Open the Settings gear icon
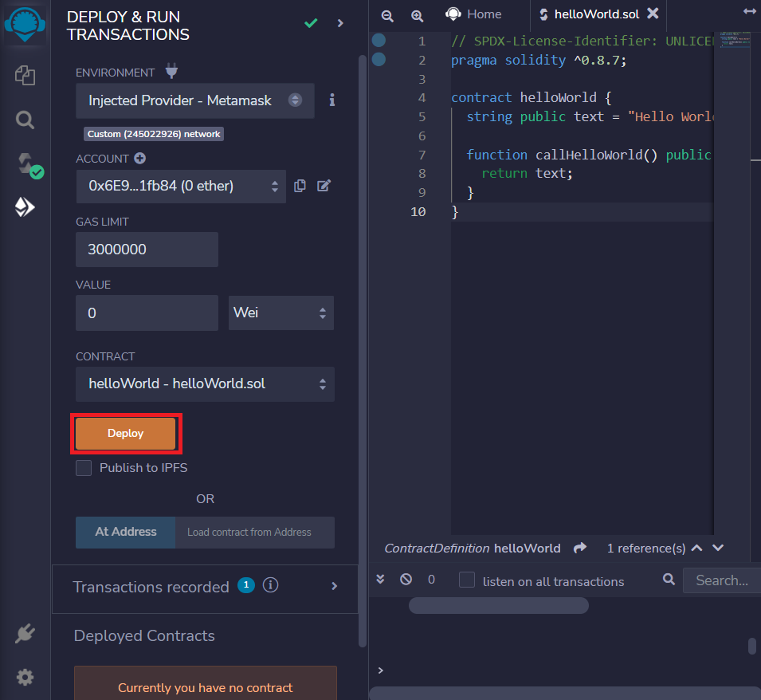Image resolution: width=761 pixels, height=700 pixels. pos(25,677)
